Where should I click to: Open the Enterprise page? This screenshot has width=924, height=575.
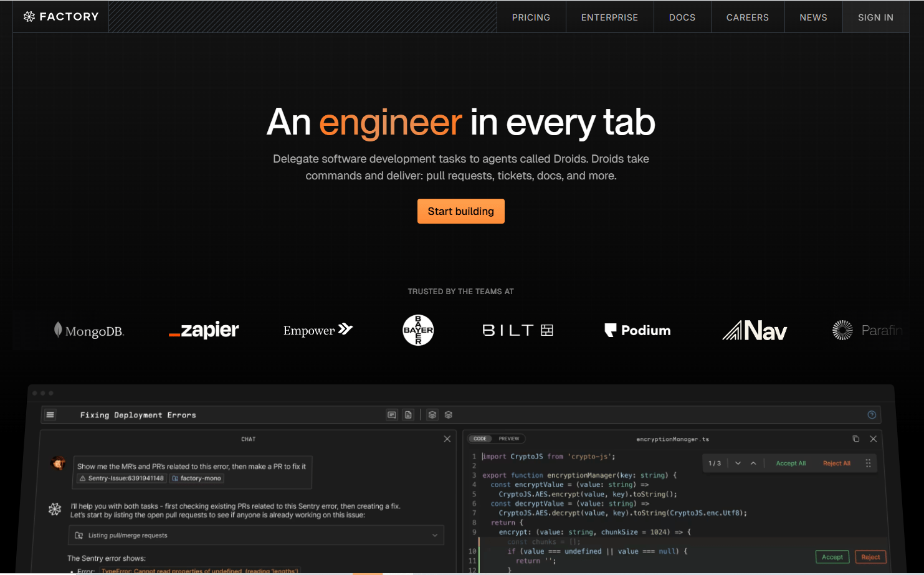(609, 17)
